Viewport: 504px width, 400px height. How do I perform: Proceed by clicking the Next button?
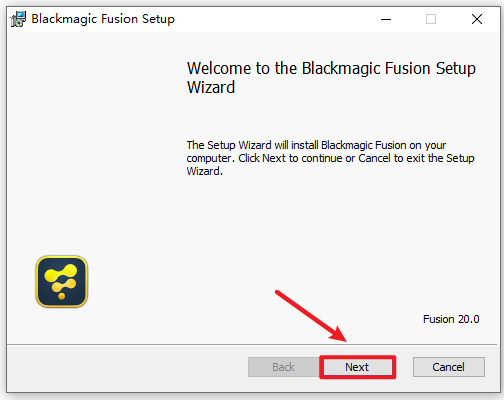(357, 367)
